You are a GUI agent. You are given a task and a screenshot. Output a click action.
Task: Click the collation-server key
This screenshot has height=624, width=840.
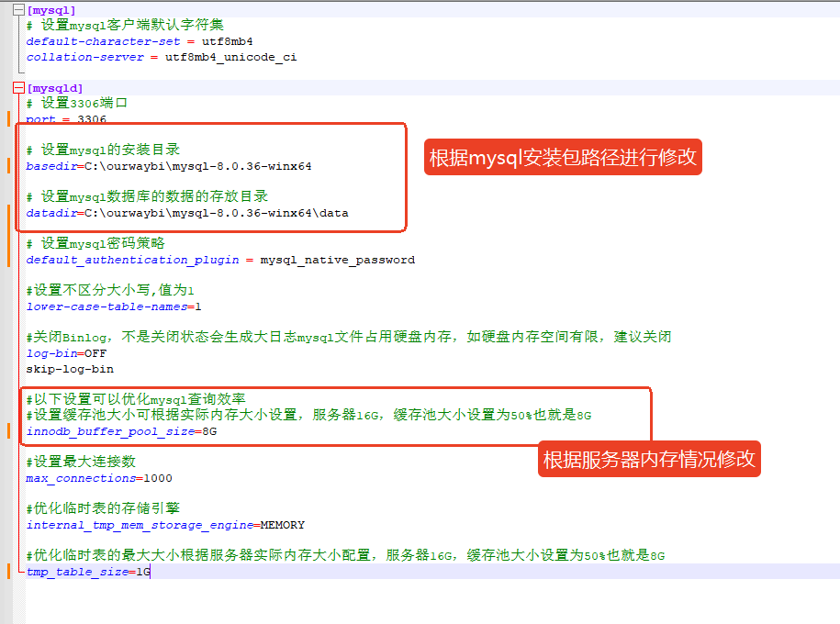pyautogui.click(x=85, y=57)
